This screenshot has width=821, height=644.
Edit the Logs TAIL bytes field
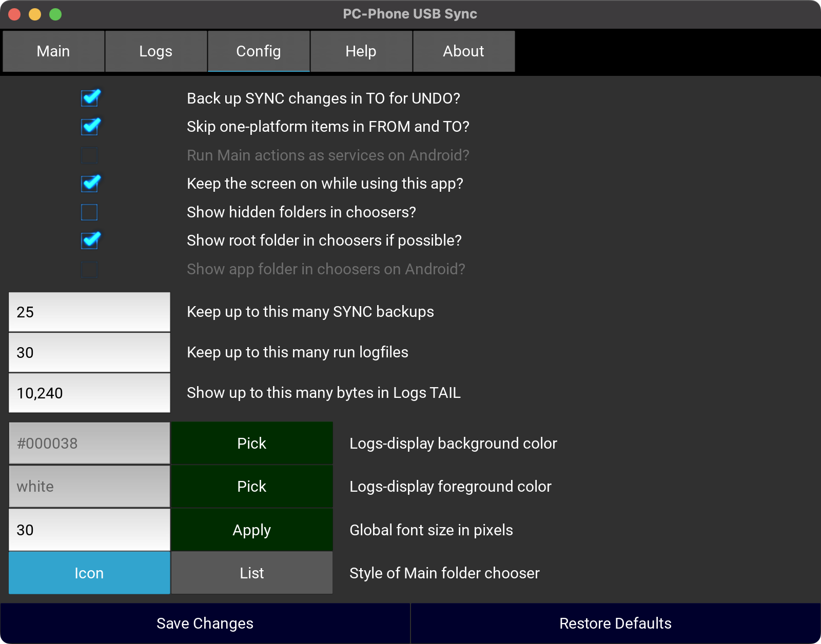coord(89,393)
